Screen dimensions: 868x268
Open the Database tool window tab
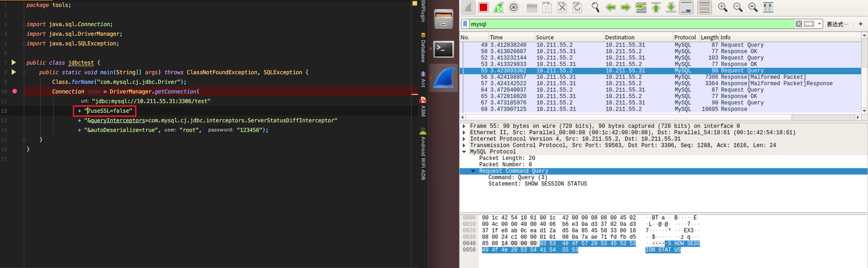tap(423, 48)
